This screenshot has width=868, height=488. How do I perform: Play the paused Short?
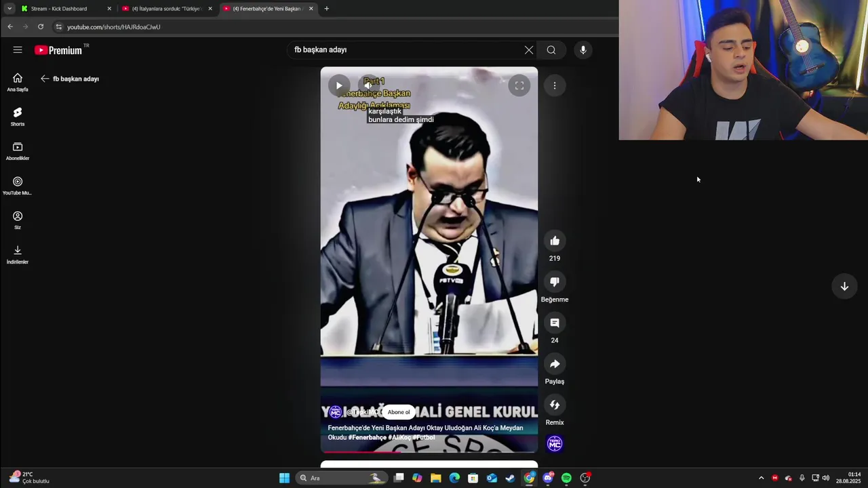(339, 85)
